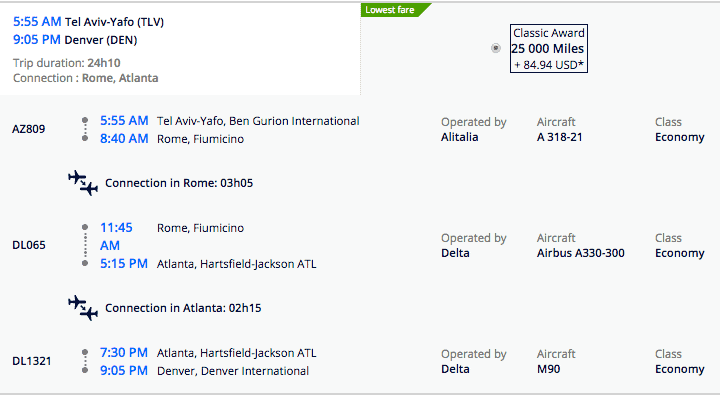Click the M90 aircraft label
Image resolution: width=720 pixels, height=397 pixels.
coord(549,369)
